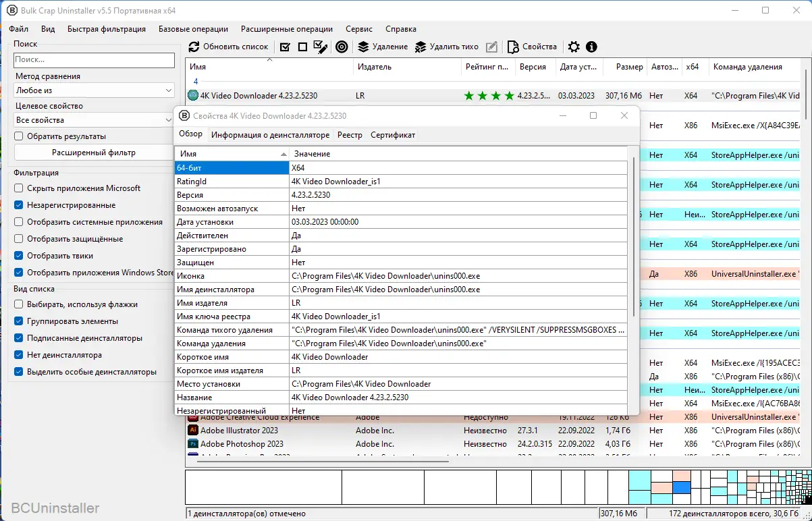Open Метод сравнения dropdown showing Любое из
Image resolution: width=812 pixels, height=521 pixels.
(x=94, y=90)
